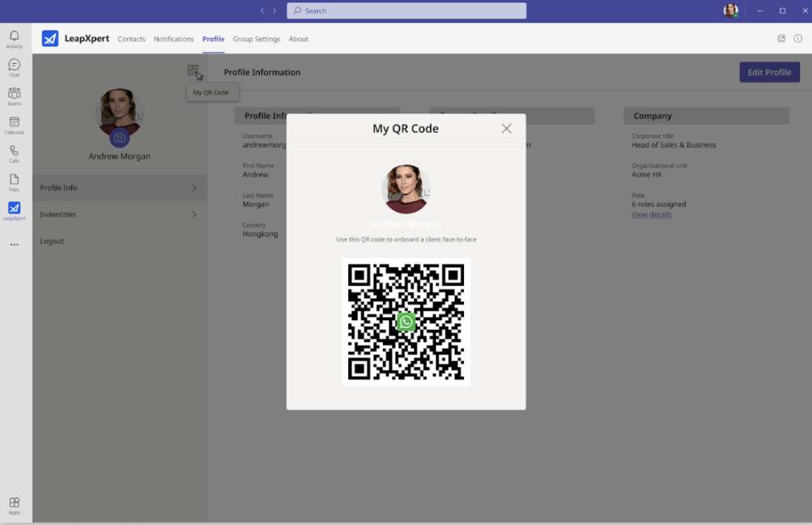Switch to the Contacts tab

pos(131,39)
